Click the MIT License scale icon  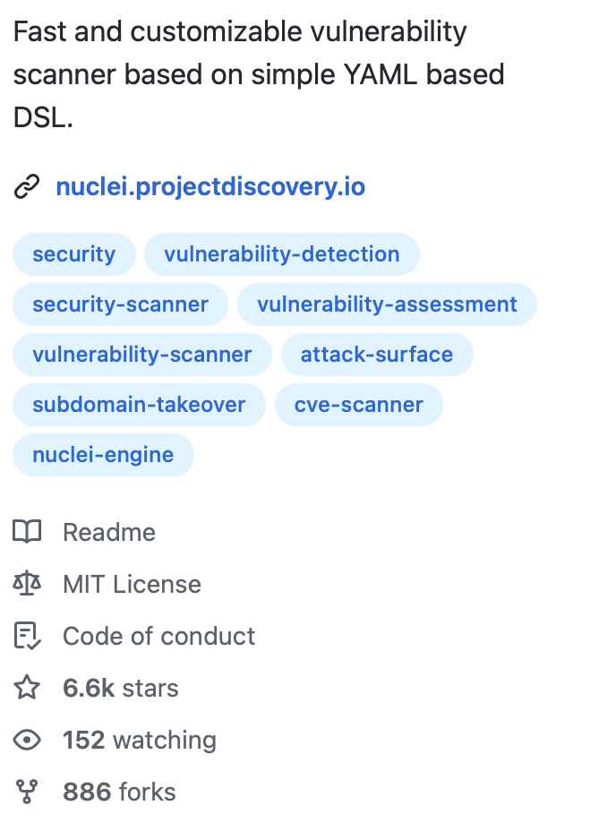coord(27,585)
